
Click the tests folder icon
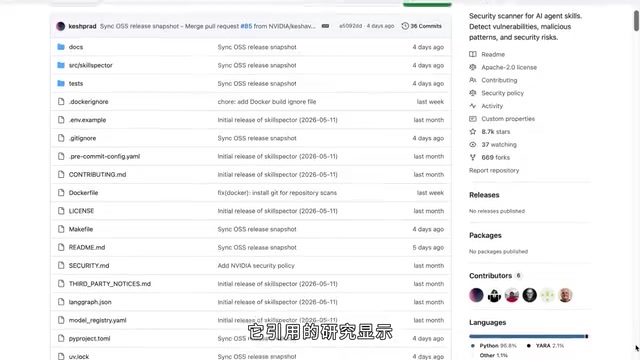coord(61,83)
